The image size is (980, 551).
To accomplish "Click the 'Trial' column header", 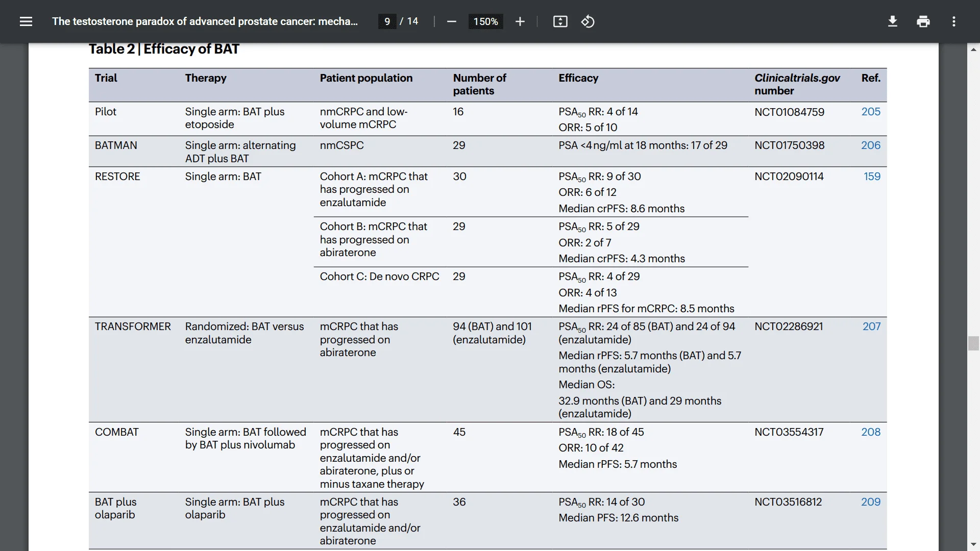I will (106, 78).
